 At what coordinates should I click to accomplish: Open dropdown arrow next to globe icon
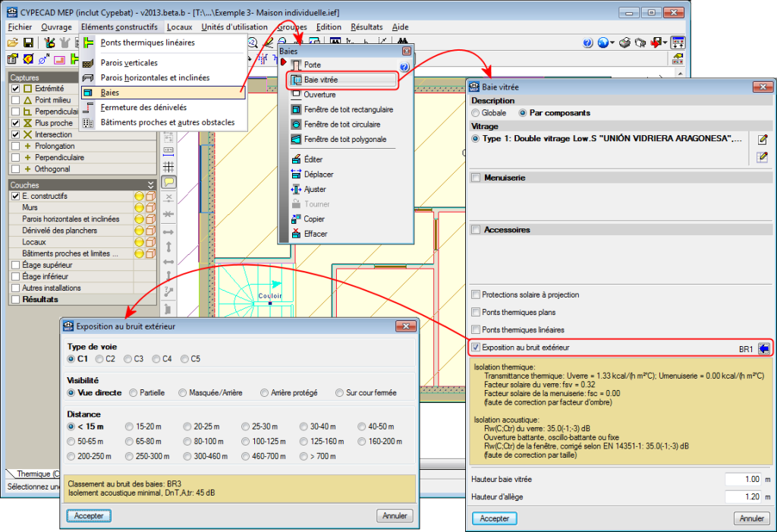click(x=612, y=43)
